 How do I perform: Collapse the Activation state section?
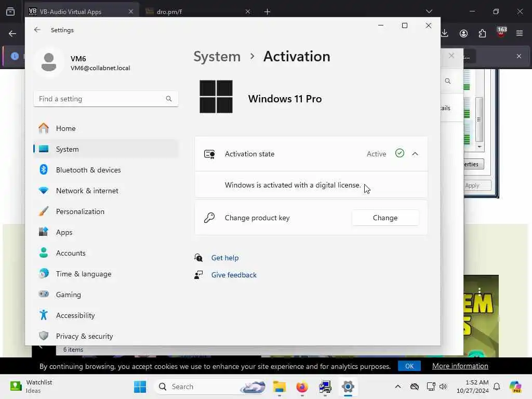tap(415, 154)
